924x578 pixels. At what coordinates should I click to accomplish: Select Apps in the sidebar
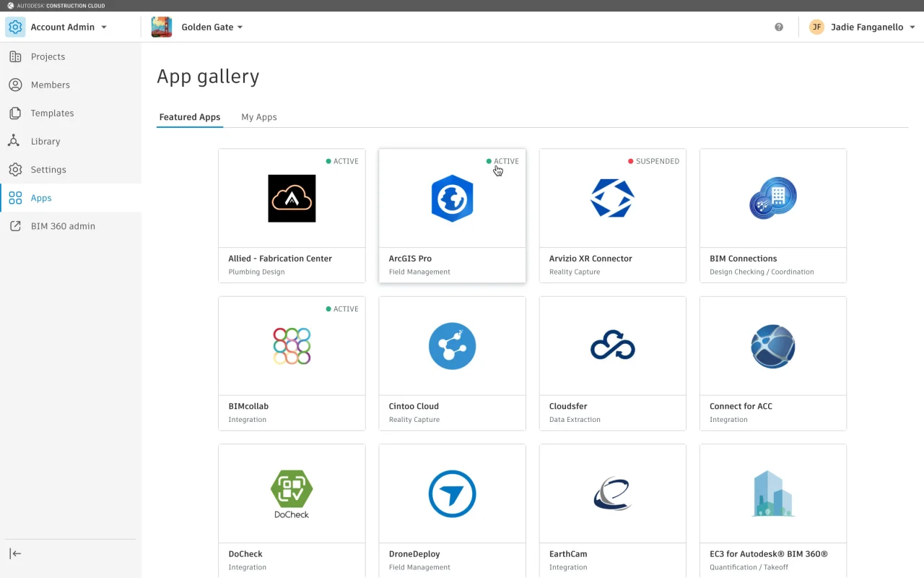pyautogui.click(x=71, y=198)
